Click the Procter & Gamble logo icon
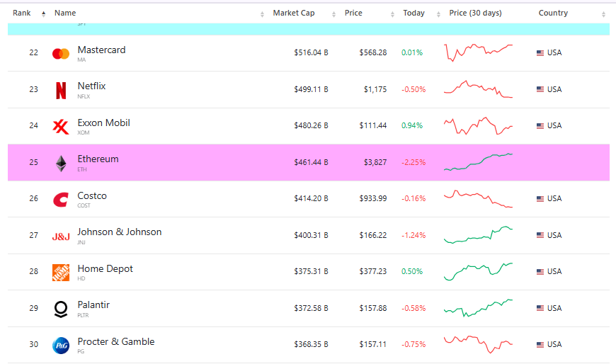Image resolution: width=616 pixels, height=364 pixels. (x=61, y=346)
